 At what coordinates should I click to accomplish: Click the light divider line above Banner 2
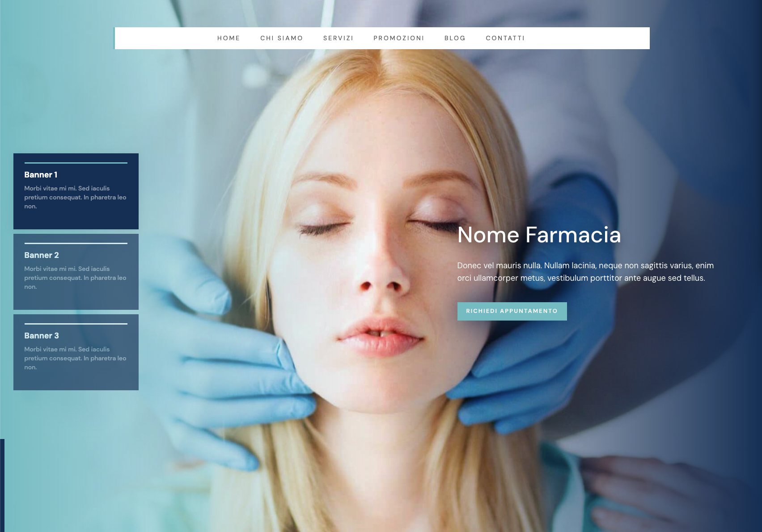[76, 243]
